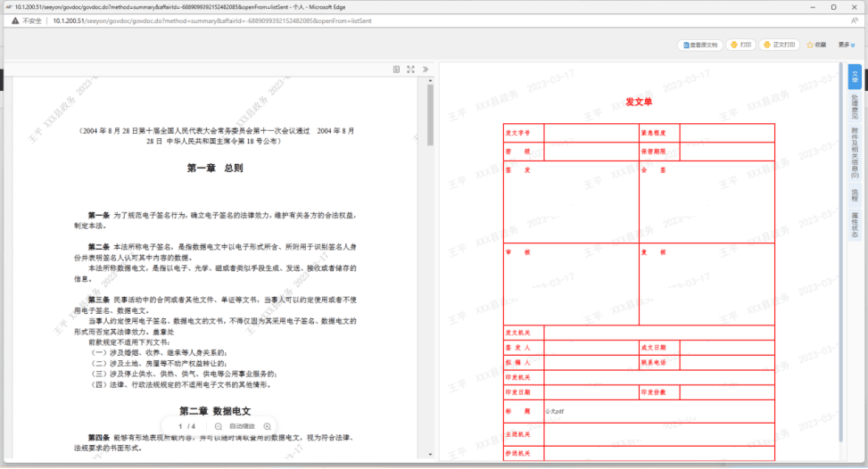The height and width of the screenshot is (469, 868).
Task: Click the page number field showing 1
Action: (180, 426)
